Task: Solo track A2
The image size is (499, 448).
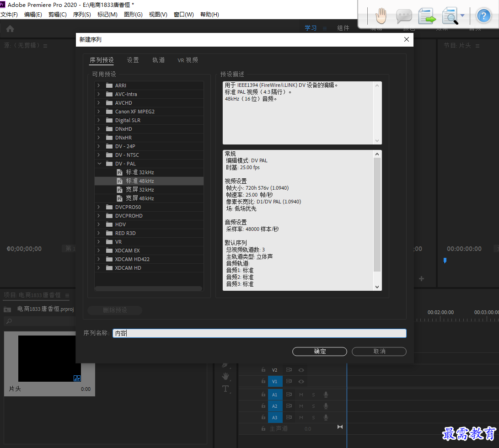Action: point(313,406)
